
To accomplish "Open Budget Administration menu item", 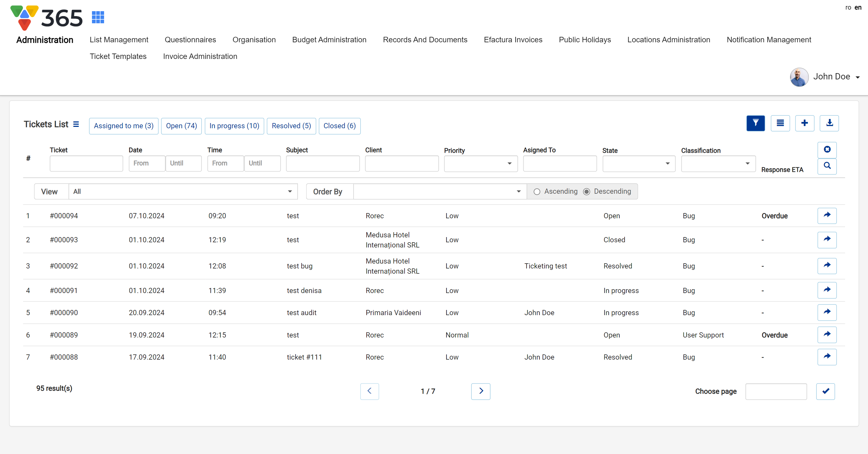I will [329, 40].
